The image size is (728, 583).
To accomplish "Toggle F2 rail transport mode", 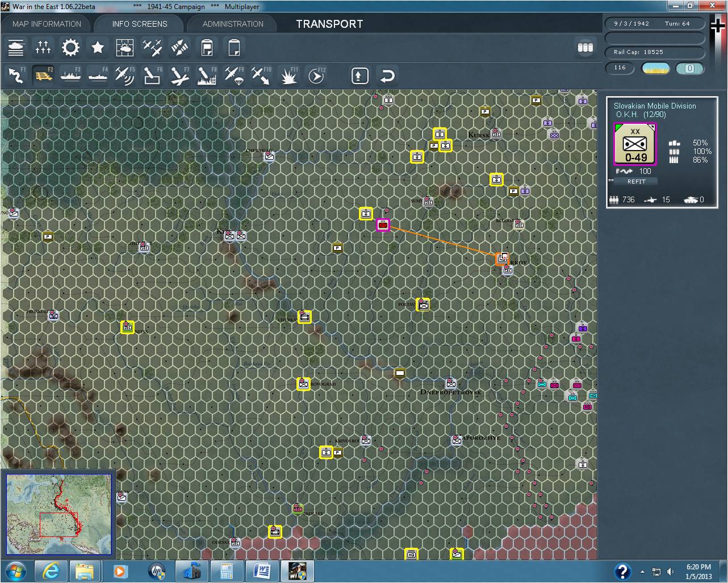I will tap(43, 75).
